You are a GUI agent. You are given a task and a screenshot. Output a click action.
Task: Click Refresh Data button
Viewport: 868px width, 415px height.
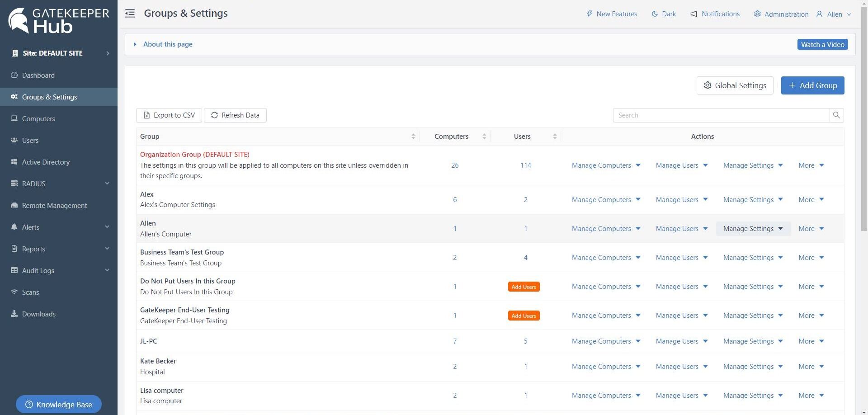tap(235, 115)
